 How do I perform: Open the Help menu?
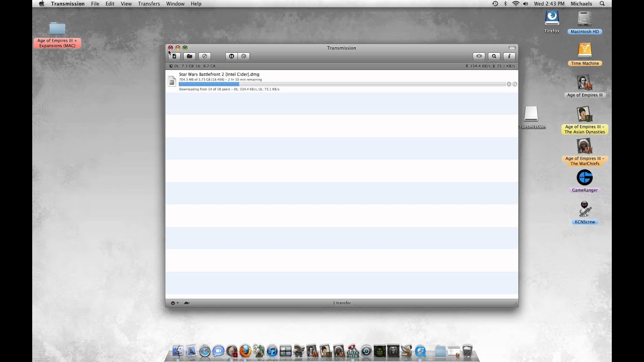[196, 4]
